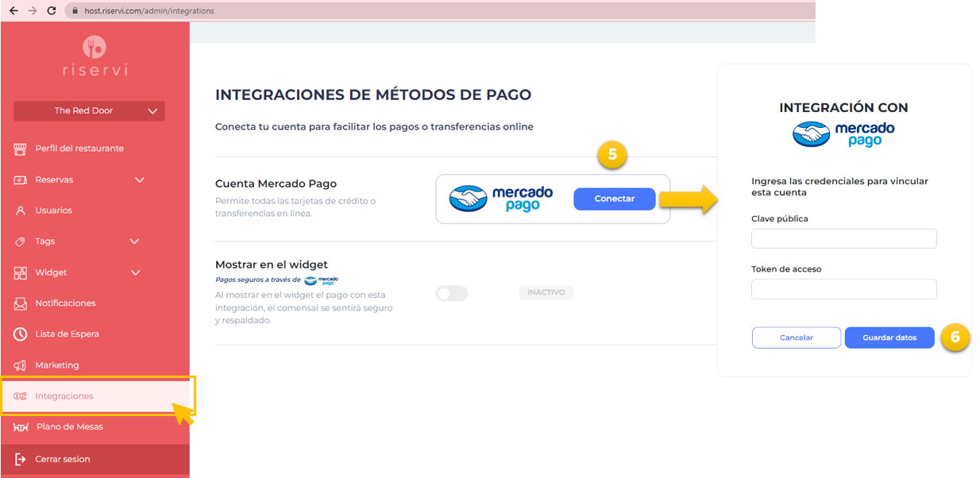
Task: Open The Red Door restaurant dropdown
Action: point(89,111)
